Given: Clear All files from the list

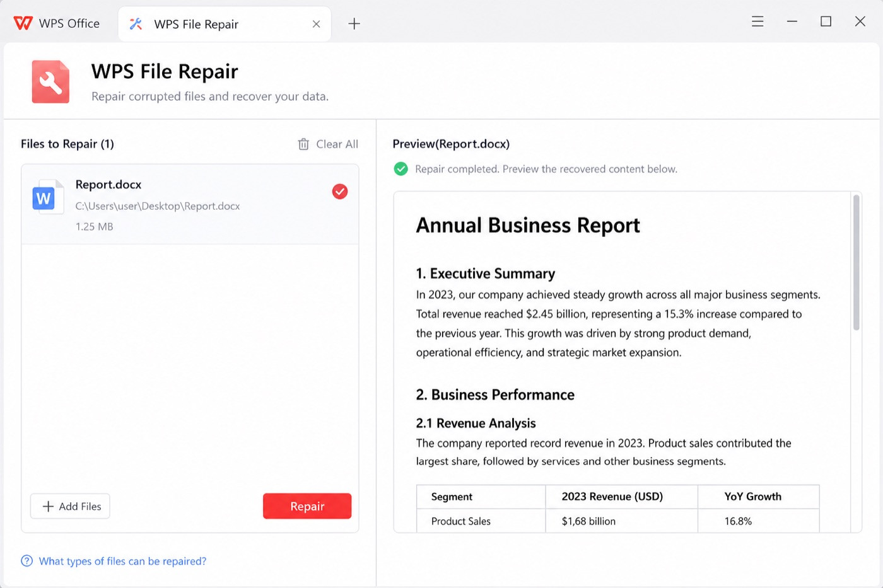Looking at the screenshot, I should coord(328,144).
